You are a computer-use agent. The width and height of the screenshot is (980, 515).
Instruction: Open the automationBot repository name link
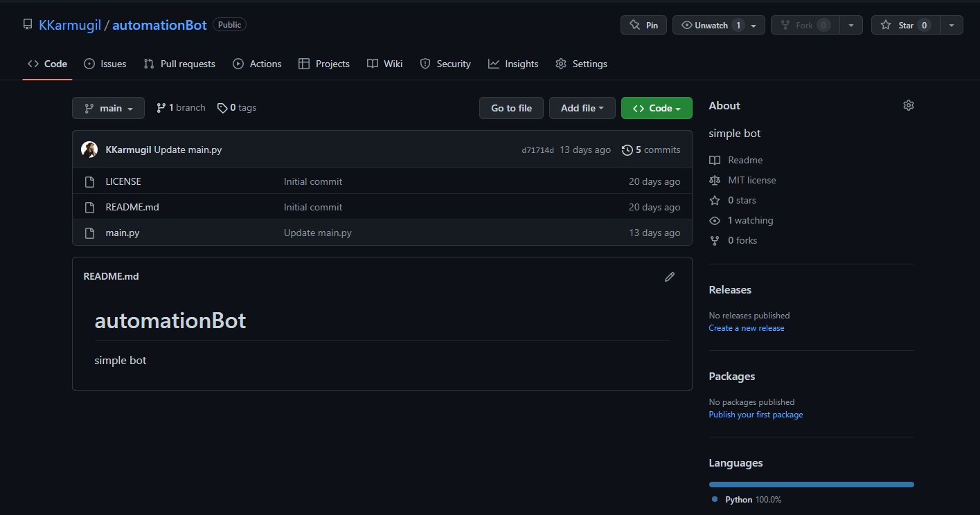159,25
